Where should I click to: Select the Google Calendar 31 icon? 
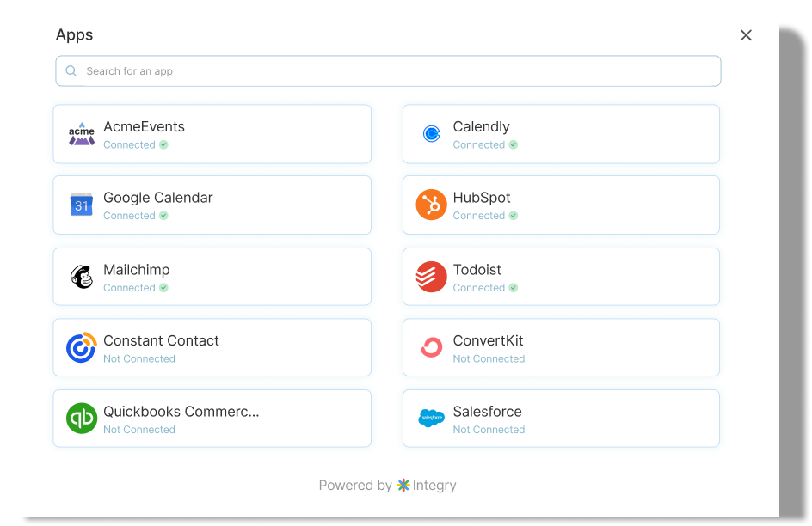(x=82, y=205)
